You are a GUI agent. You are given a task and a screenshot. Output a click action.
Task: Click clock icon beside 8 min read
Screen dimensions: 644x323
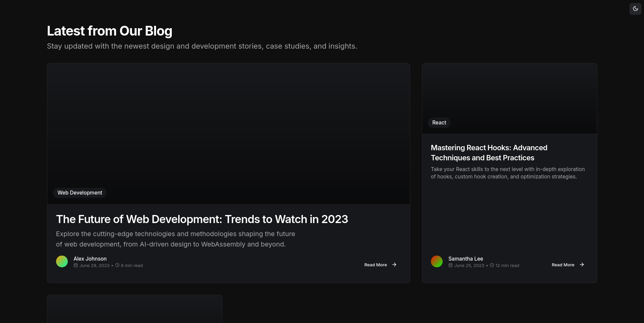click(x=117, y=265)
